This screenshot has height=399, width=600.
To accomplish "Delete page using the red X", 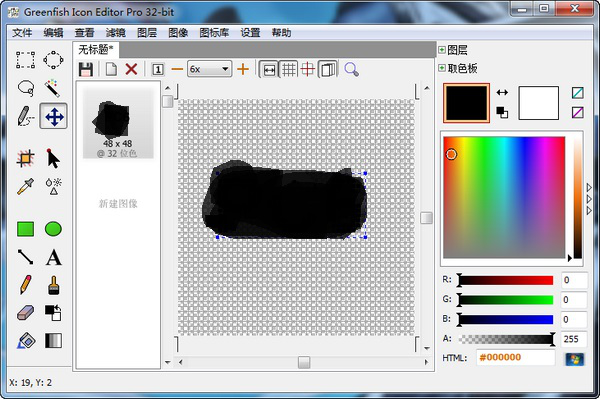I will [131, 70].
